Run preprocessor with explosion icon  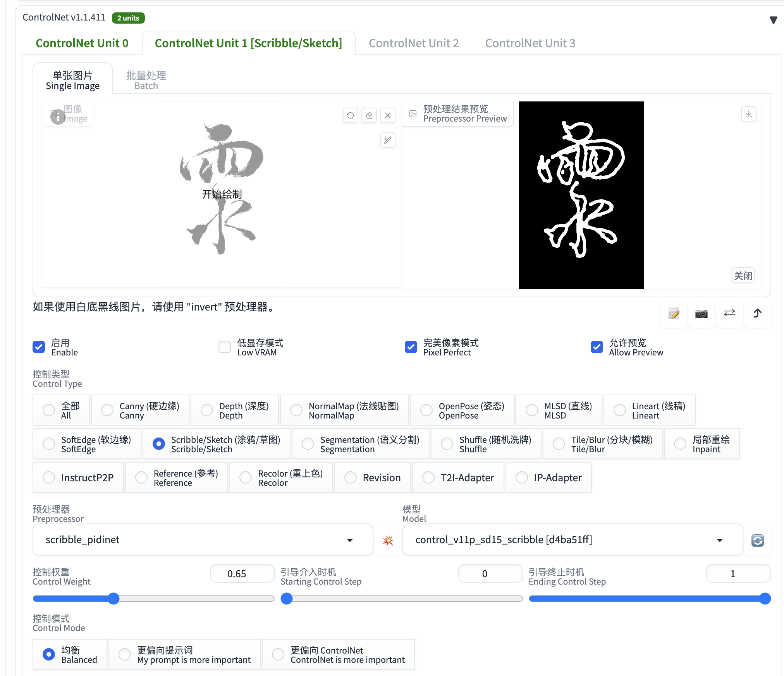[x=388, y=540]
